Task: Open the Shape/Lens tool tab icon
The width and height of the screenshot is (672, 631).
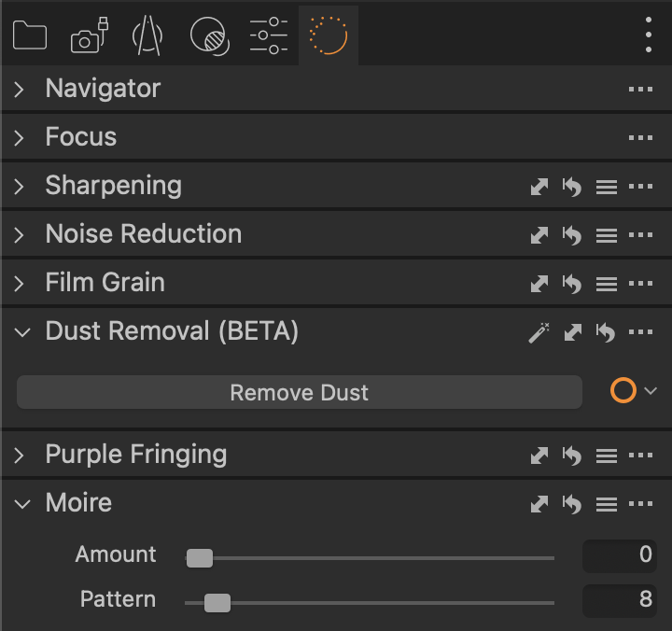Action: [147, 35]
